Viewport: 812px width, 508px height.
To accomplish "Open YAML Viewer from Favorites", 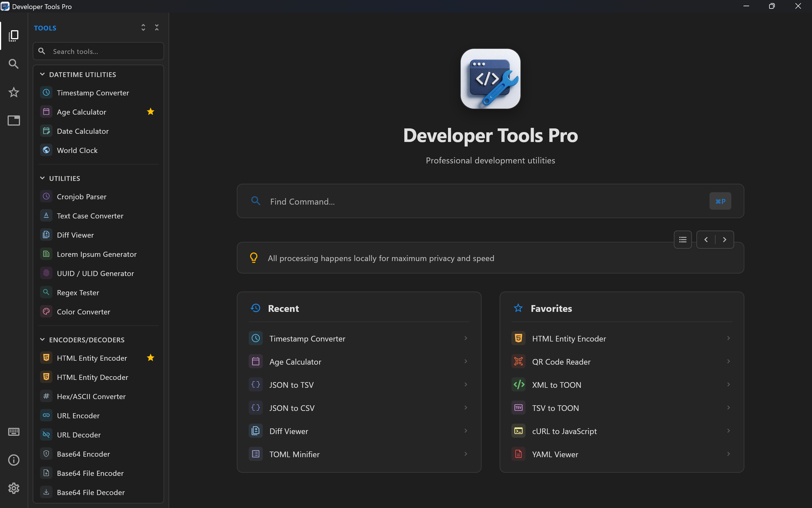I will (621, 454).
